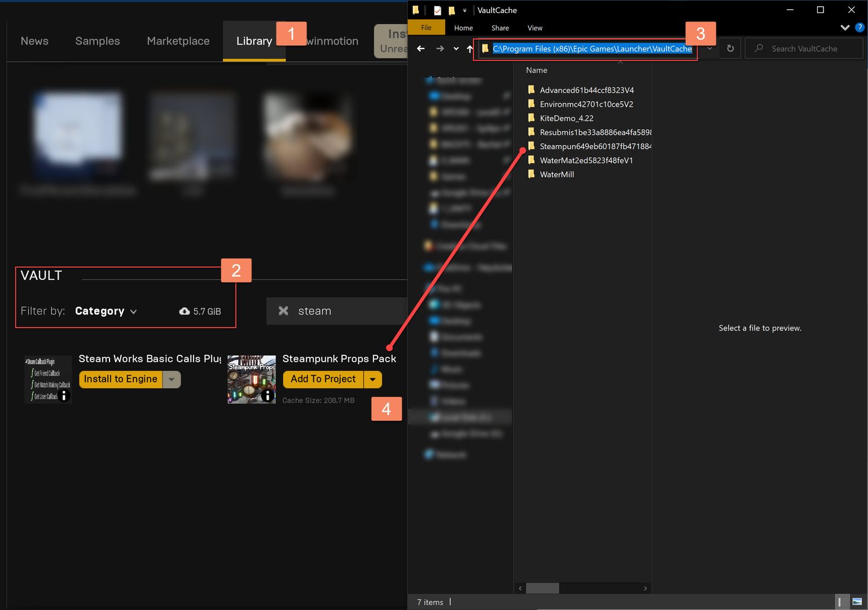
Task: Click the 5.7 GiB cloud download icon
Action: 185,311
